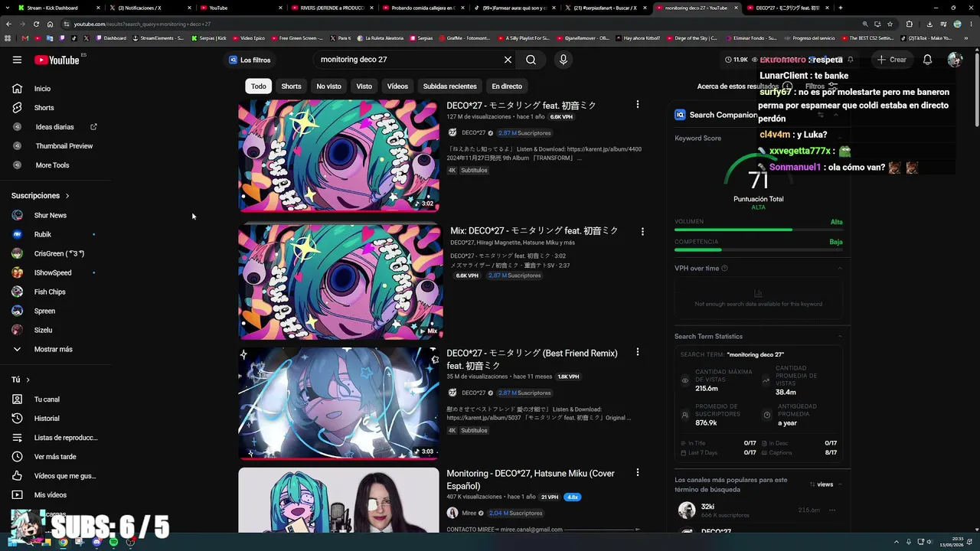Click the Crear button
The width and height of the screenshot is (980, 551).
pyautogui.click(x=892, y=60)
